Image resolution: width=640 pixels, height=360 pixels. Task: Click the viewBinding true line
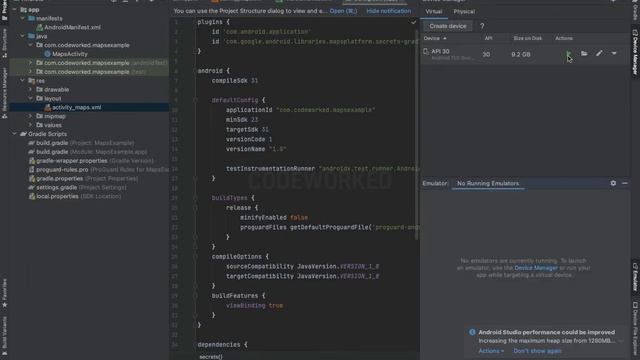254,305
